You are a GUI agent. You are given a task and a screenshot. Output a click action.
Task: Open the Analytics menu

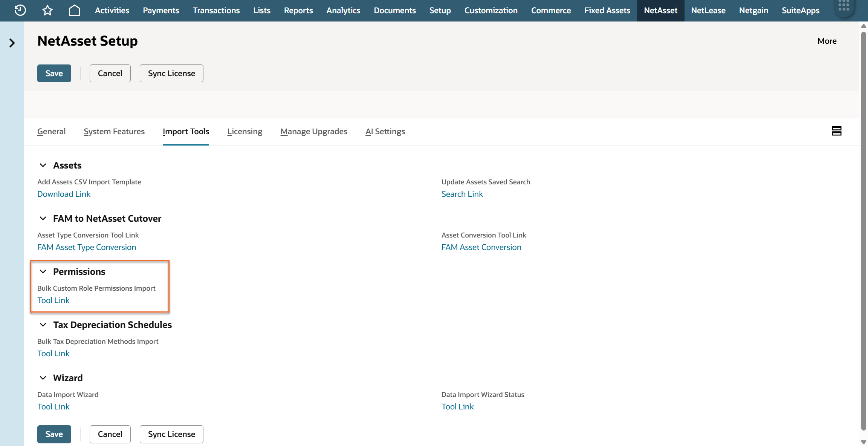click(x=343, y=11)
